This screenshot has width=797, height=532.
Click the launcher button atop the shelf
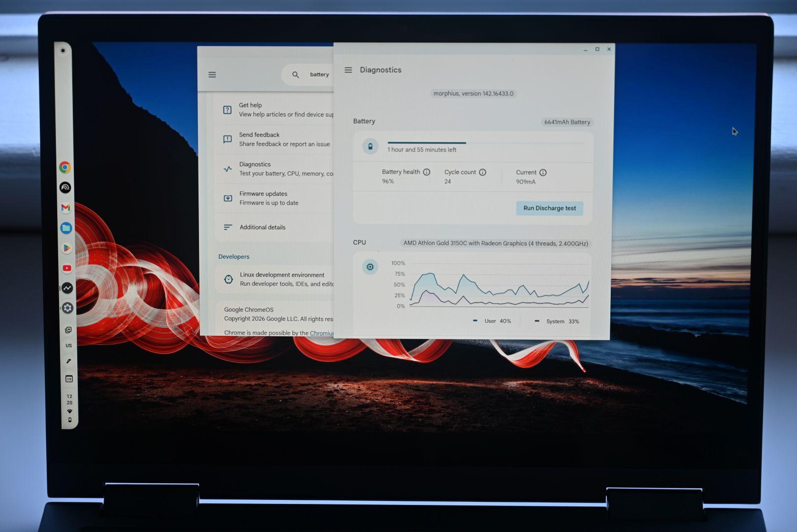coord(63,51)
